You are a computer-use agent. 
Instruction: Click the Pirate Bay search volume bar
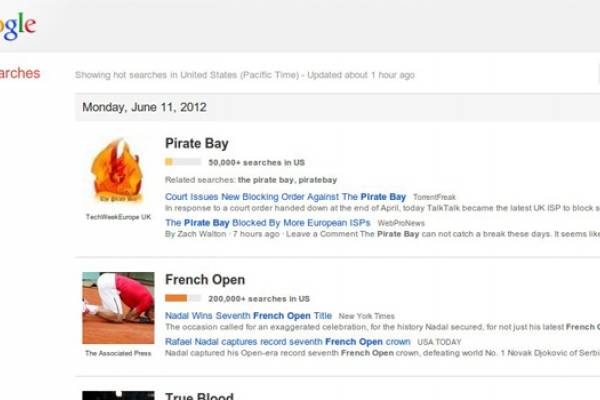[182, 162]
